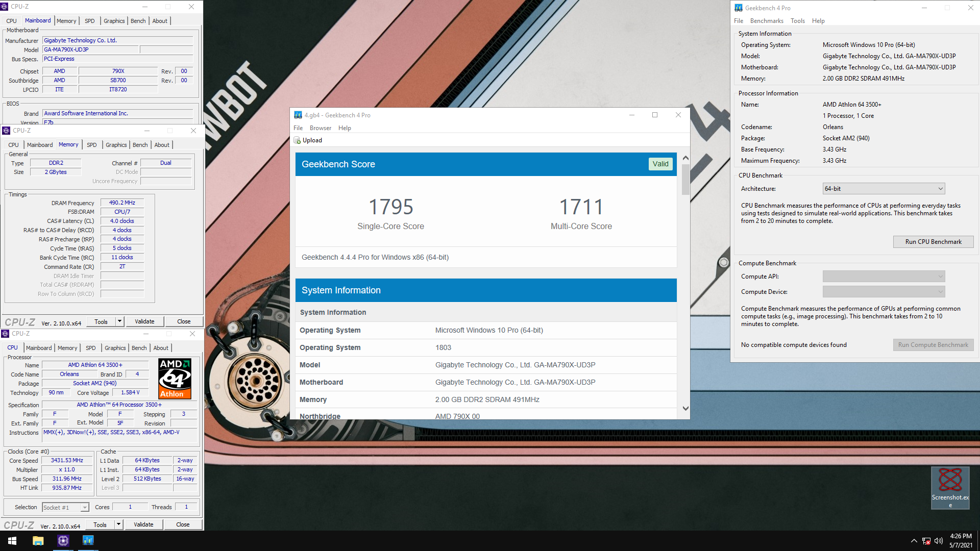
Task: Open File menu in 4.gb4 window
Action: coord(298,128)
